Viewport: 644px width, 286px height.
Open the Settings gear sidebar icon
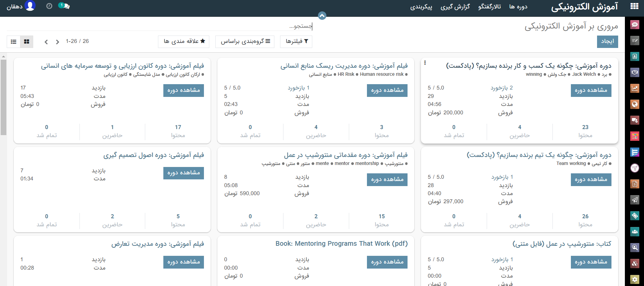[x=635, y=279]
